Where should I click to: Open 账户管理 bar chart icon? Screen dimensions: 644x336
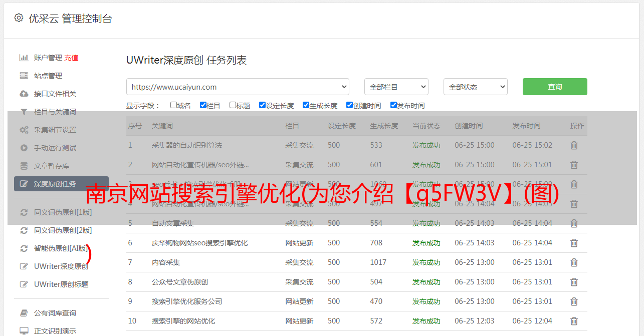point(24,58)
